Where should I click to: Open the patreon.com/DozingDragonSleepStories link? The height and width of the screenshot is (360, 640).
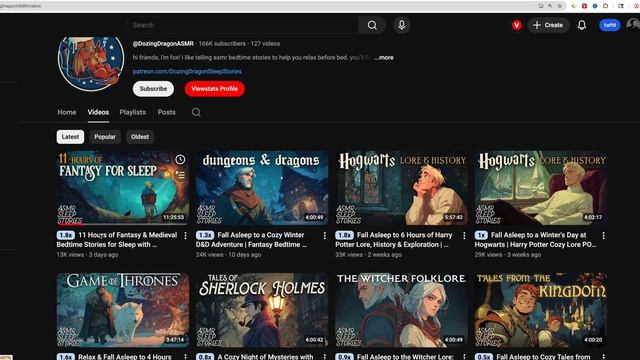pos(187,71)
